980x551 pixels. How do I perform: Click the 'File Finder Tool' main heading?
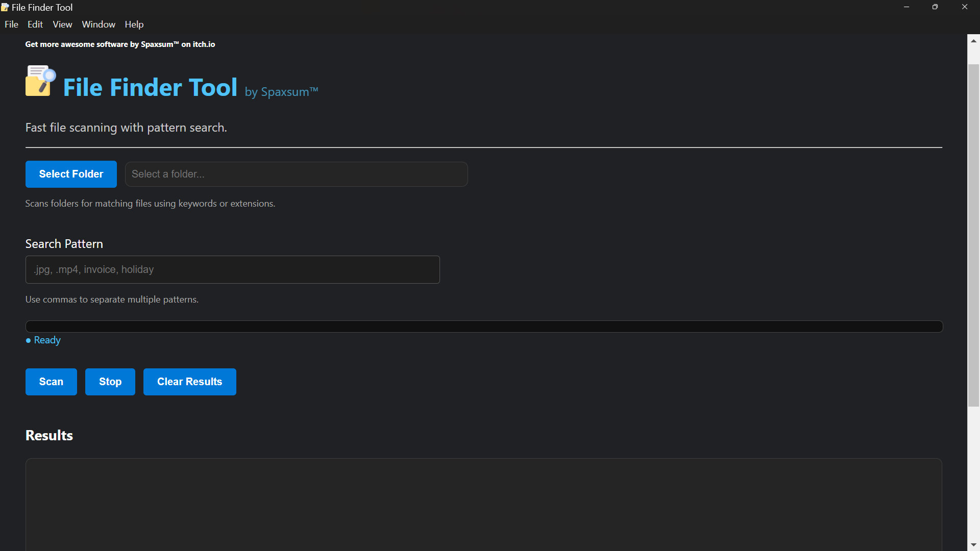click(x=150, y=87)
